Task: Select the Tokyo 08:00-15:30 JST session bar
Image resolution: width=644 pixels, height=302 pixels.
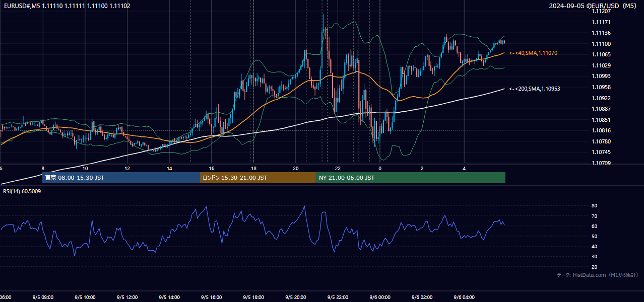Action: tap(121, 178)
